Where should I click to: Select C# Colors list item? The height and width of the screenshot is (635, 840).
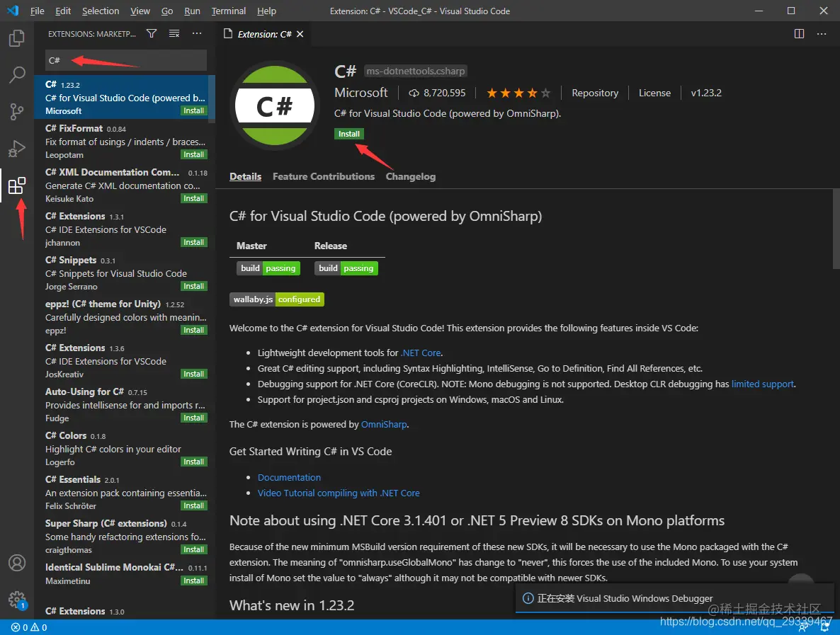tap(125, 449)
